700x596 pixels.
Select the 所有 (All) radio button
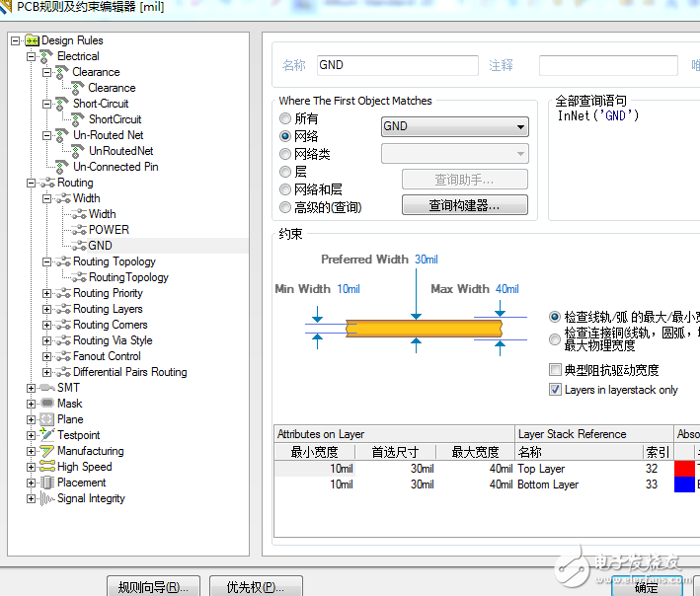(284, 118)
